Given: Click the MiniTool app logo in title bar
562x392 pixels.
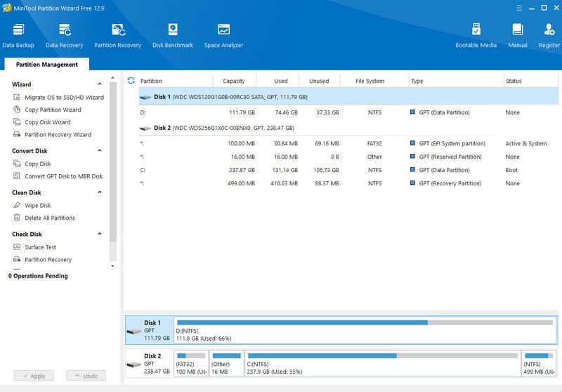Looking at the screenshot, I should point(7,8).
